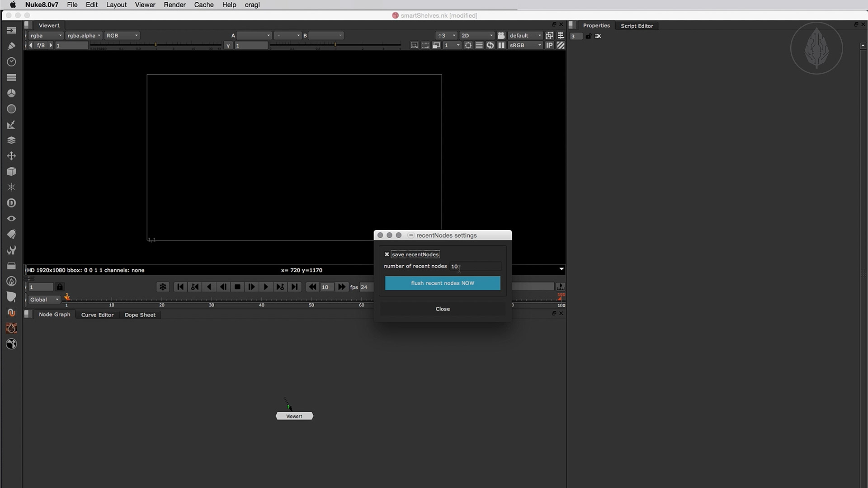Open the Deep nodes D icon

[11, 203]
